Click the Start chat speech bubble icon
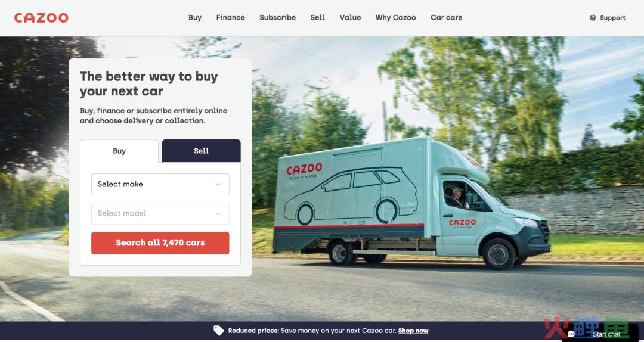 pos(571,334)
